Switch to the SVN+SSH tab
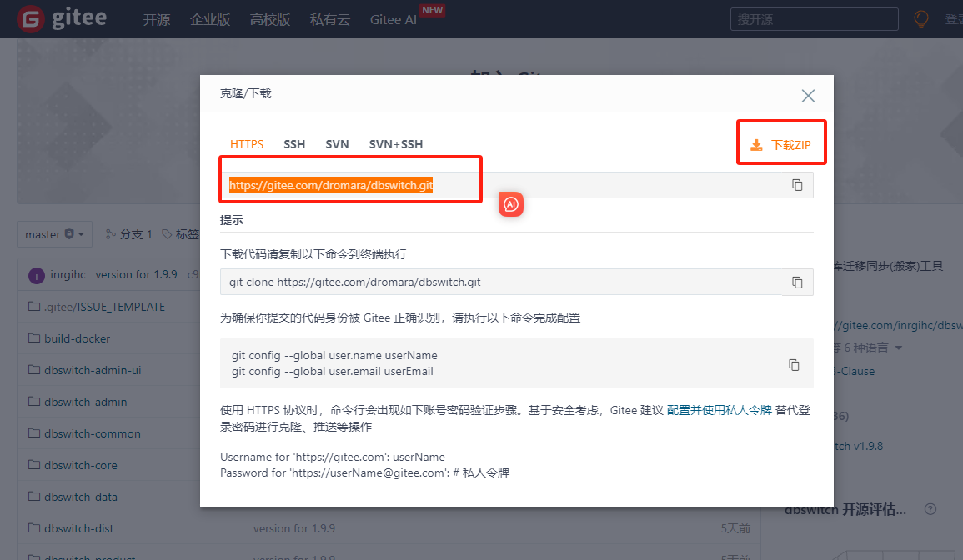The image size is (963, 560). point(395,144)
